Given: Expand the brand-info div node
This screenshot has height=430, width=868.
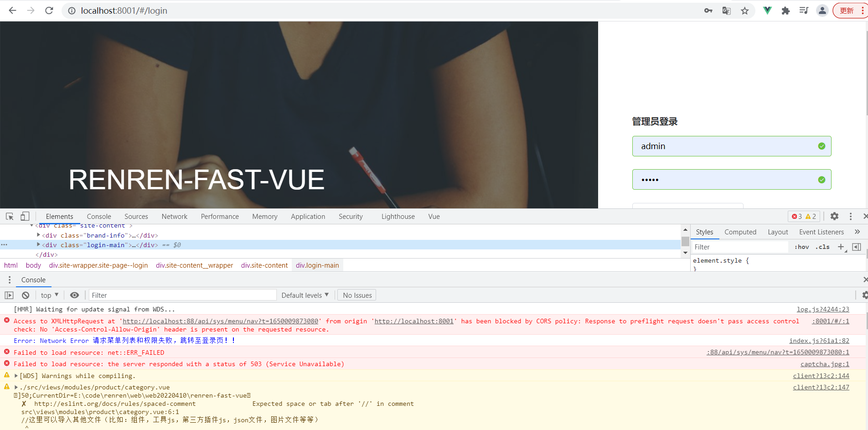Looking at the screenshot, I should (x=38, y=235).
